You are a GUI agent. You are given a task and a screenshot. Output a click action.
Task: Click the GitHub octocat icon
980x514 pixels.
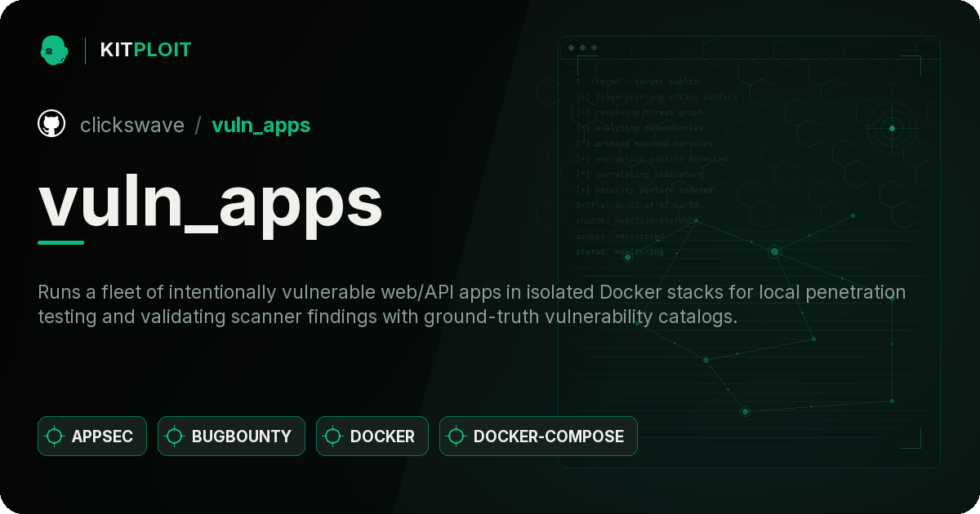pos(51,124)
